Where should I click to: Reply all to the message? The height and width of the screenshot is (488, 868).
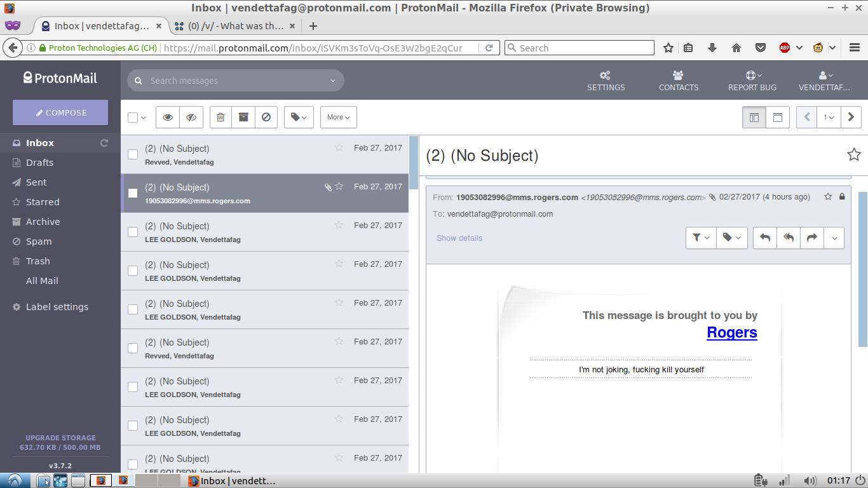pyautogui.click(x=789, y=238)
